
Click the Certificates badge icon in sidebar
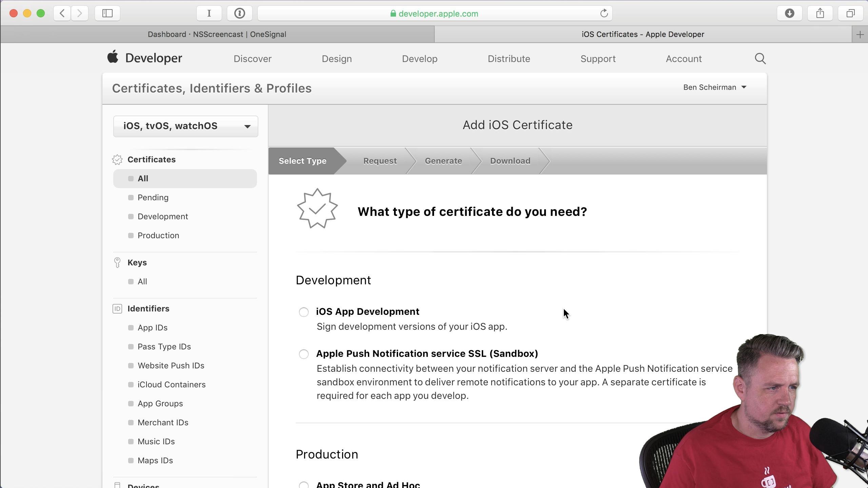tap(117, 160)
